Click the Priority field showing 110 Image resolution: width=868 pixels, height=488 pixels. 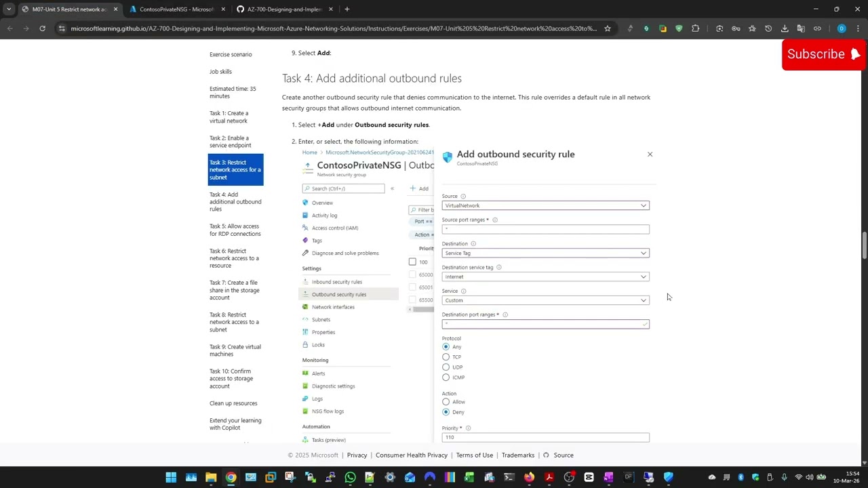(545, 438)
